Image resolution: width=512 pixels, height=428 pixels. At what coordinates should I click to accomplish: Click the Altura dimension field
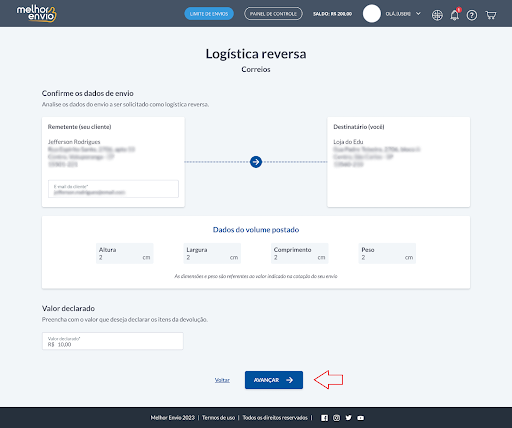pyautogui.click(x=125, y=254)
